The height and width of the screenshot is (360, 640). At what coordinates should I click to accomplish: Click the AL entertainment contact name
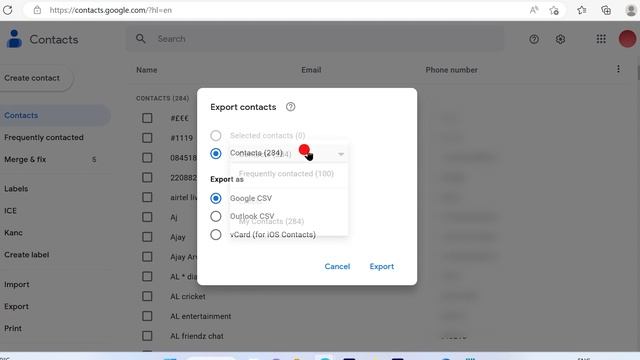pyautogui.click(x=200, y=316)
